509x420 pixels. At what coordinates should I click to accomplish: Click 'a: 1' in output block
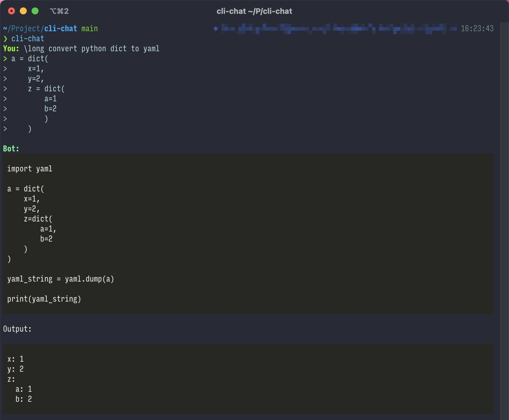[24, 389]
